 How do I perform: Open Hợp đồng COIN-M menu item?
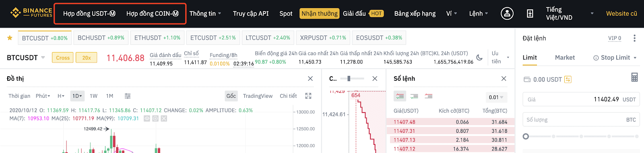click(153, 14)
